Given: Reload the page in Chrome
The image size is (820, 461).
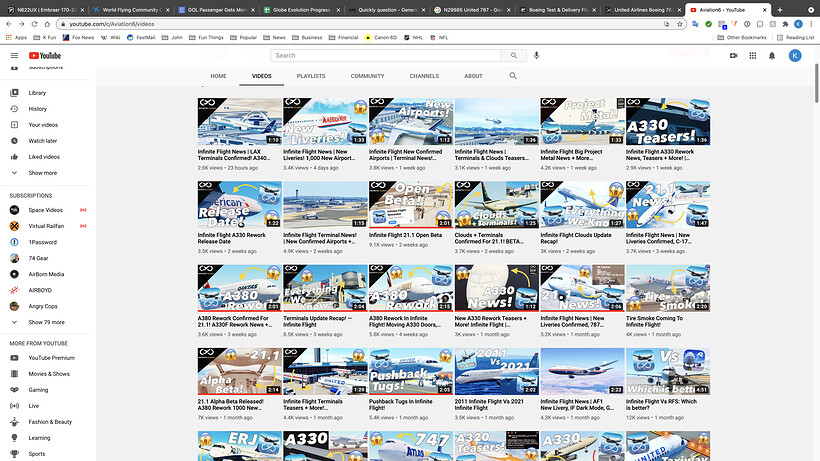Looking at the screenshot, I should pos(34,24).
